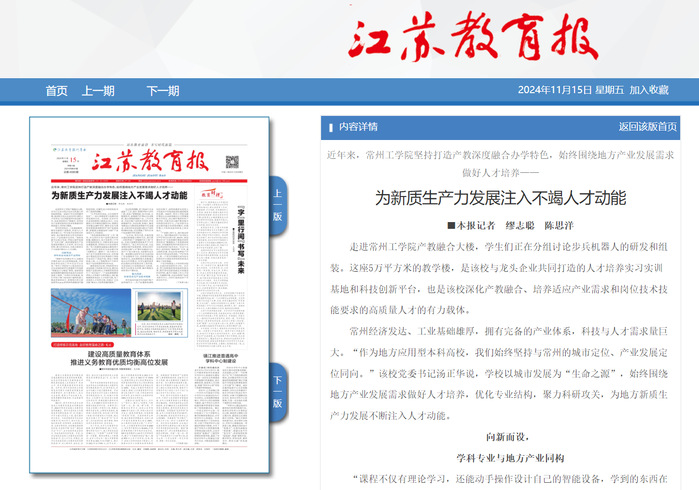The image size is (699, 490).
Task: Click the 下一版 next page tab
Action: [278, 392]
